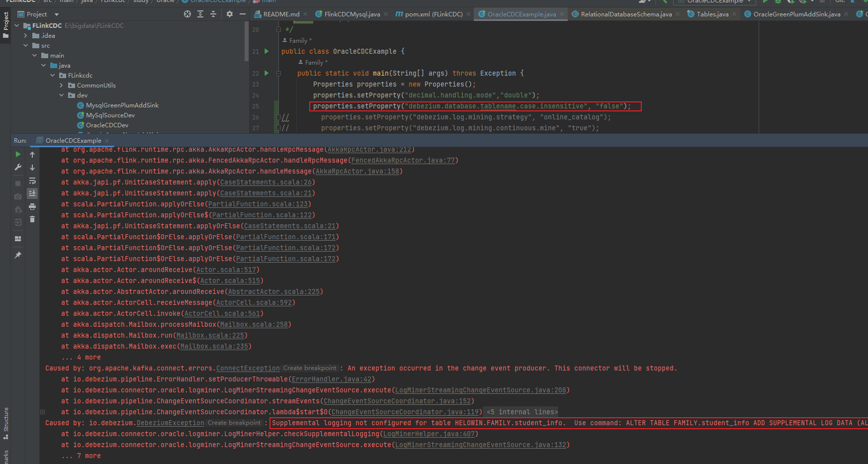Open MysqlGreenPlumAddSink class in tree

point(122,105)
